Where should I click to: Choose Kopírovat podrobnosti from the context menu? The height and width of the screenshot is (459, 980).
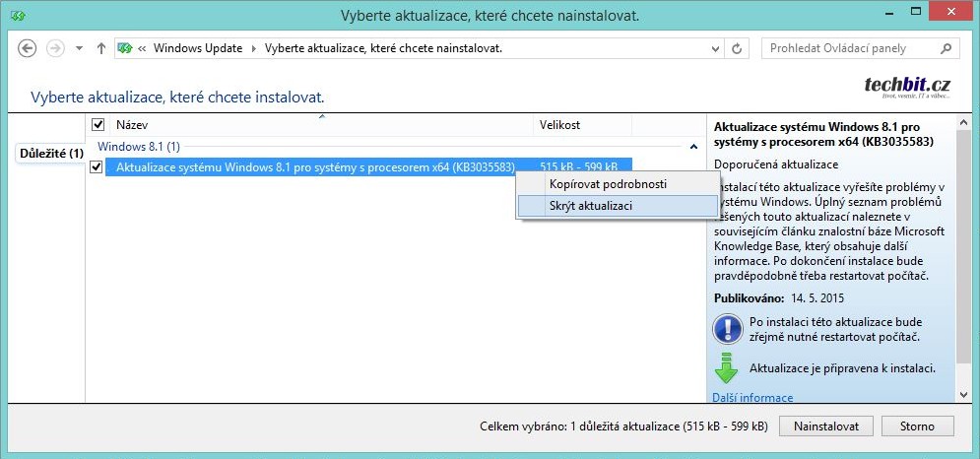618,184
